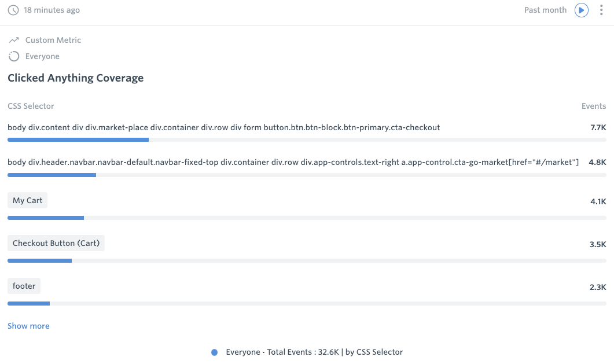Click the My Cart progress bar
The height and width of the screenshot is (364, 614).
click(46, 218)
